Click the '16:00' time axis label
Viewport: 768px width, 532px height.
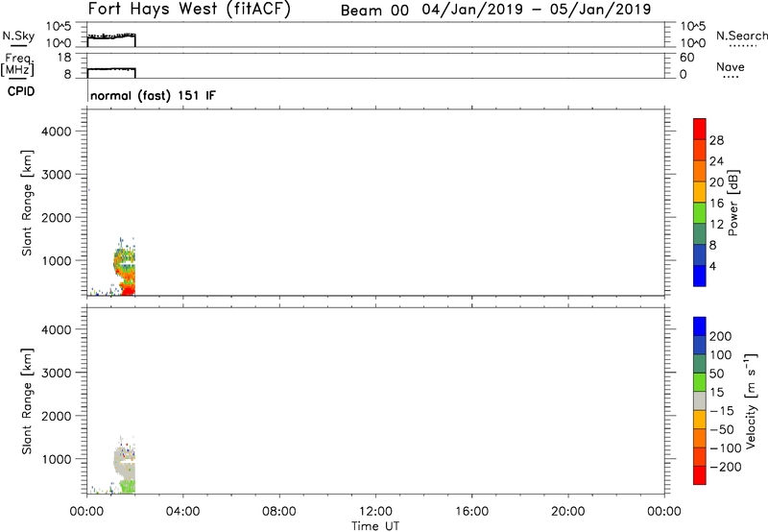click(471, 512)
